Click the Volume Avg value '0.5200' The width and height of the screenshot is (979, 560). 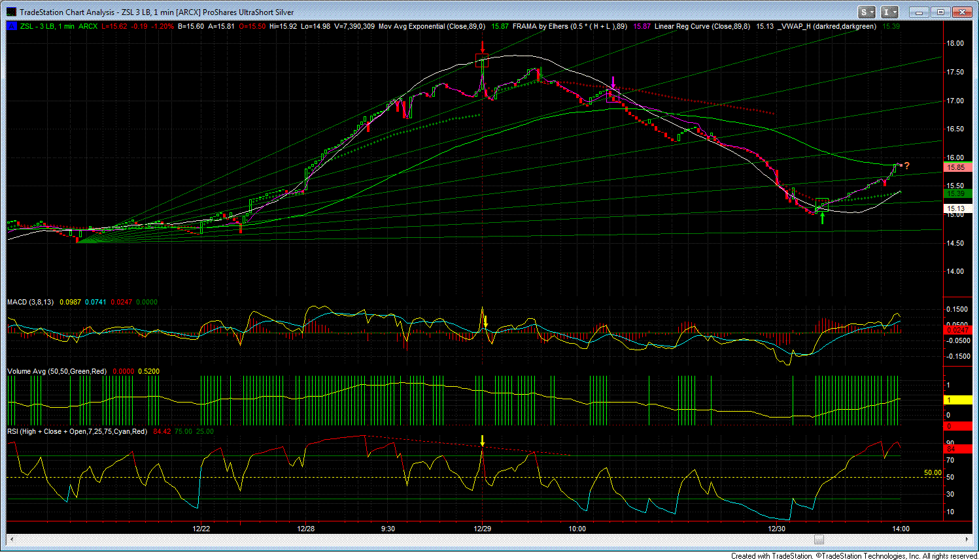click(x=148, y=371)
